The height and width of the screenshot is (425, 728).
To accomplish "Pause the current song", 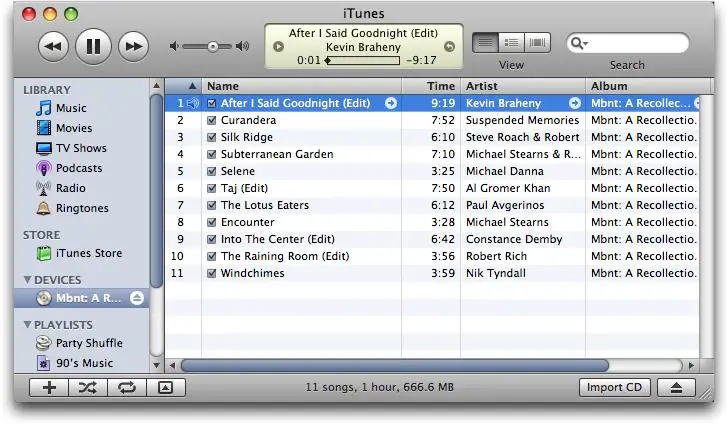I will (x=93, y=46).
